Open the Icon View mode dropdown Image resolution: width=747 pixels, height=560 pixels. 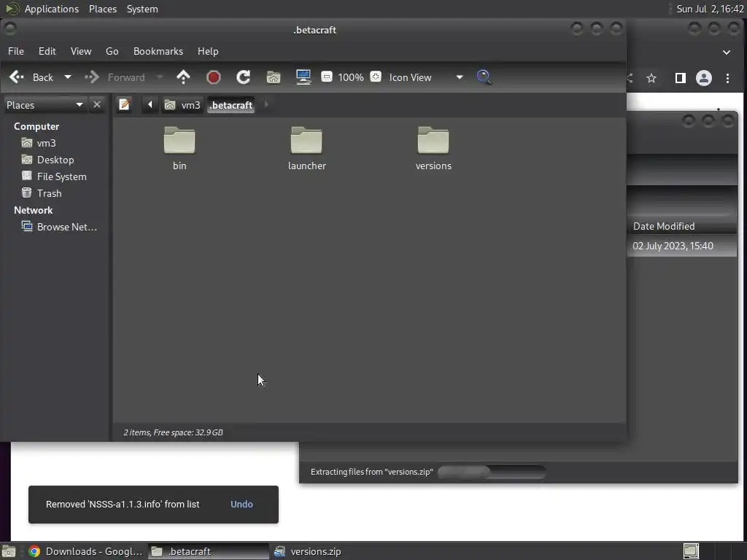click(425, 77)
